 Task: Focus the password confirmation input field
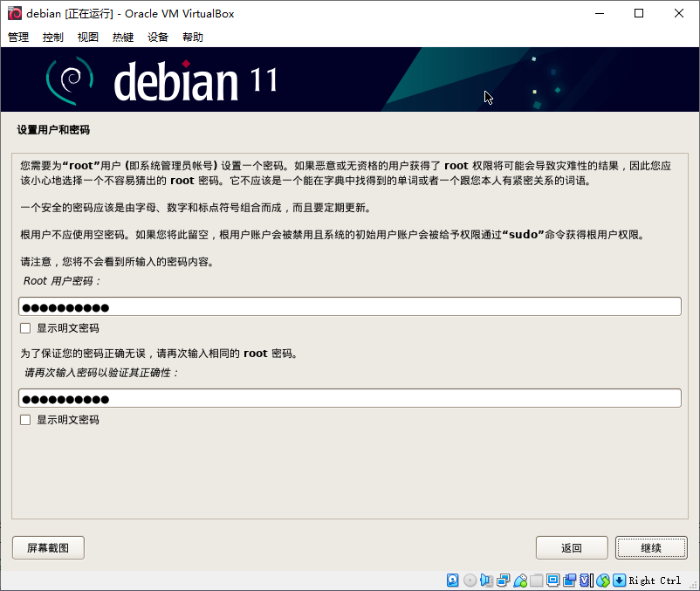[350, 398]
